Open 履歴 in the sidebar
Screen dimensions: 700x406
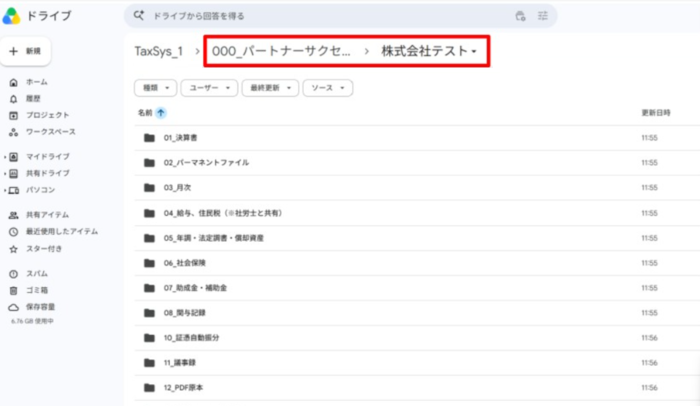point(33,99)
